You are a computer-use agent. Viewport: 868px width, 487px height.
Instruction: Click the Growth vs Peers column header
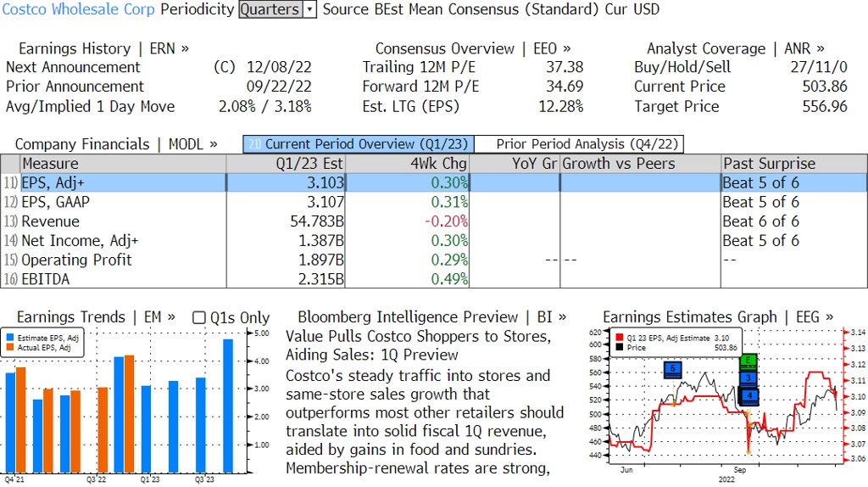pos(641,164)
